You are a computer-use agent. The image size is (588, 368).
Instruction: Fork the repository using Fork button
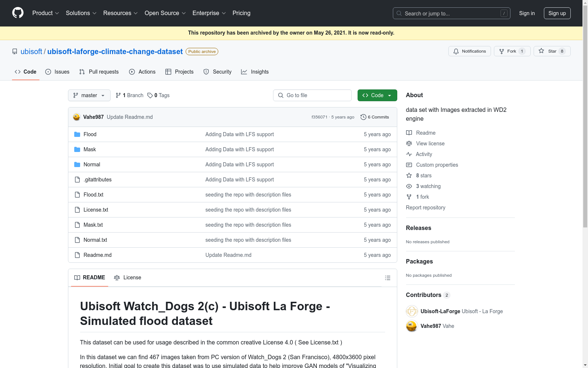512,51
